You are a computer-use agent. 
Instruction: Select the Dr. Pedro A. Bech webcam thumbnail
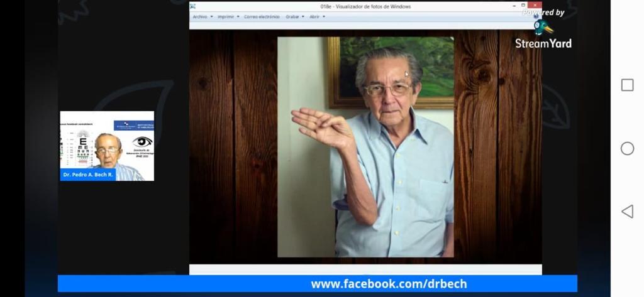107,146
